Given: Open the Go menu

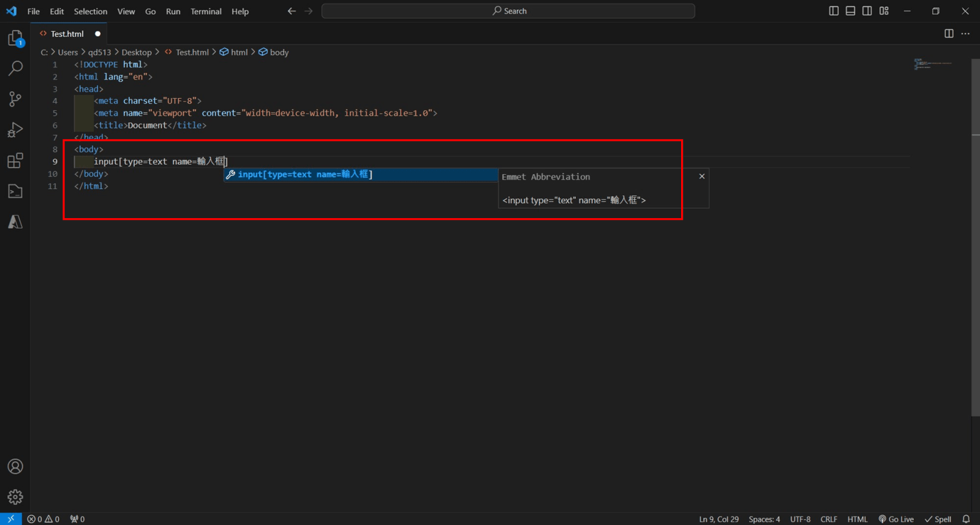Looking at the screenshot, I should pos(151,11).
